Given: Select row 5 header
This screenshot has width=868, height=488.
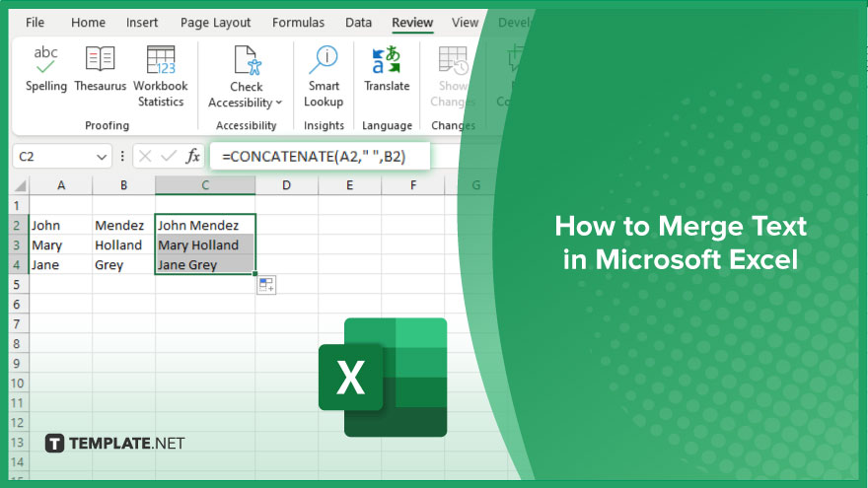Looking at the screenshot, I should [x=17, y=285].
